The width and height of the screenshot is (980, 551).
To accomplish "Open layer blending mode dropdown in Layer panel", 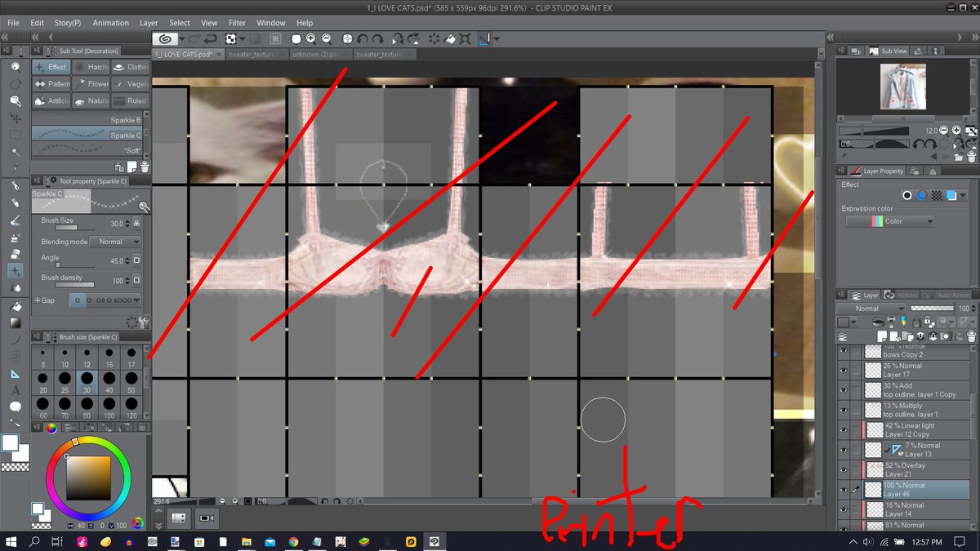I will (x=871, y=309).
